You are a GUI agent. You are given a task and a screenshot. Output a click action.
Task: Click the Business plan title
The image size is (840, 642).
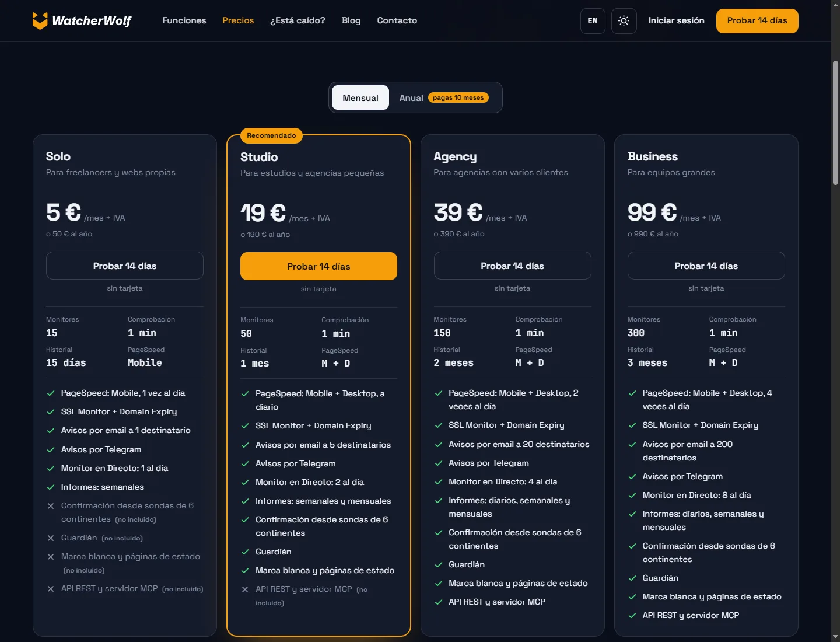(x=653, y=156)
